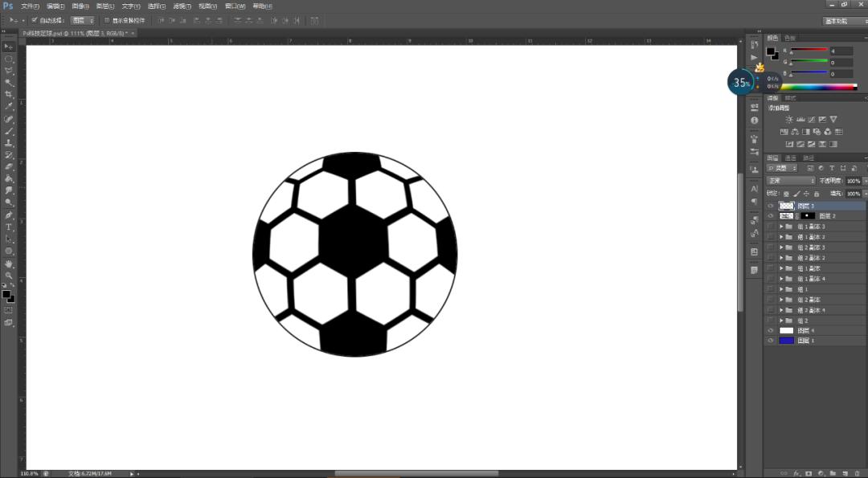Open the Info panel icon

click(754, 121)
